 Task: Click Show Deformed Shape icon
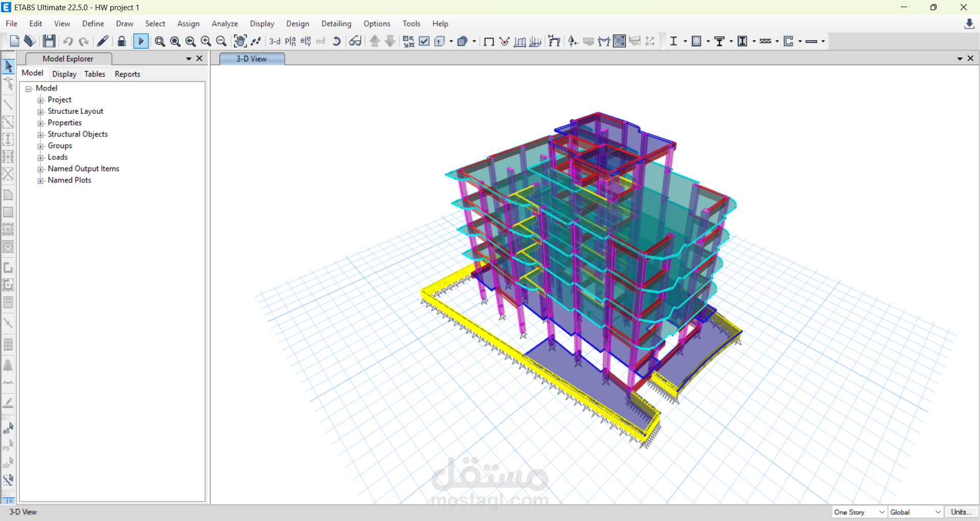(504, 41)
